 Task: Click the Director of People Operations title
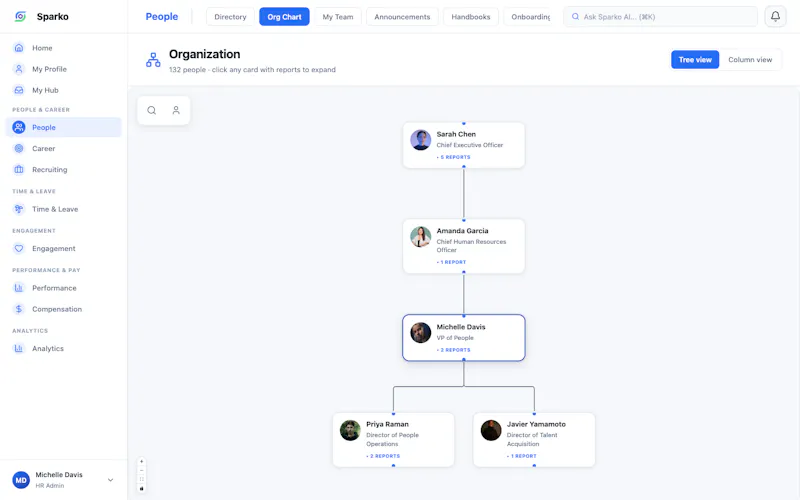pos(392,439)
